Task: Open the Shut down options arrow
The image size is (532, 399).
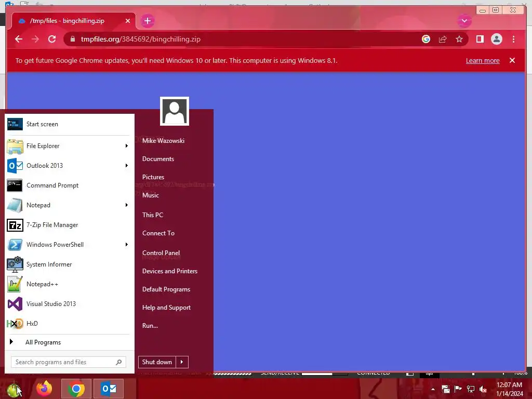Action: tap(182, 362)
